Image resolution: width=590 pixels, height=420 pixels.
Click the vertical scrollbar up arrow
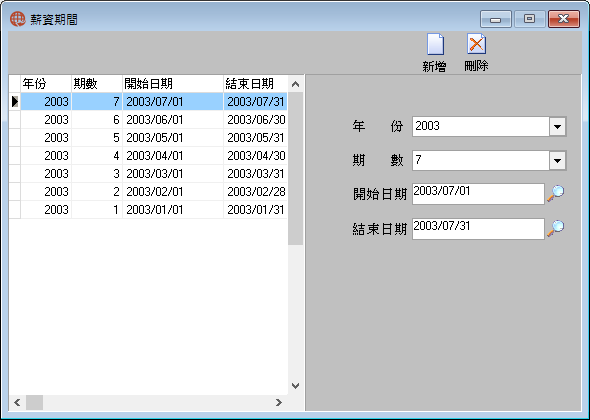click(x=295, y=84)
